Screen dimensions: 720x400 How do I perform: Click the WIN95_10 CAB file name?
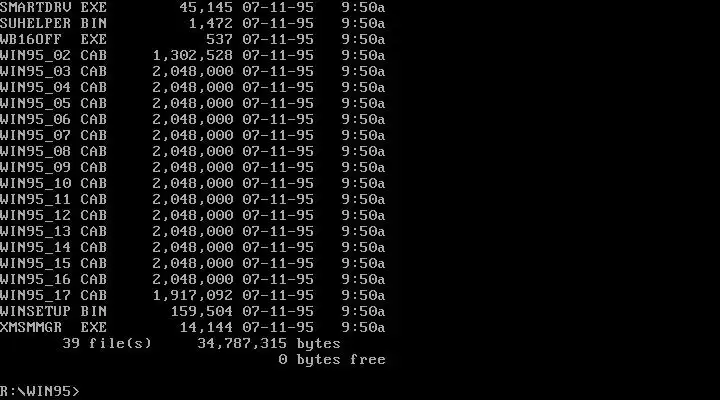click(53, 183)
